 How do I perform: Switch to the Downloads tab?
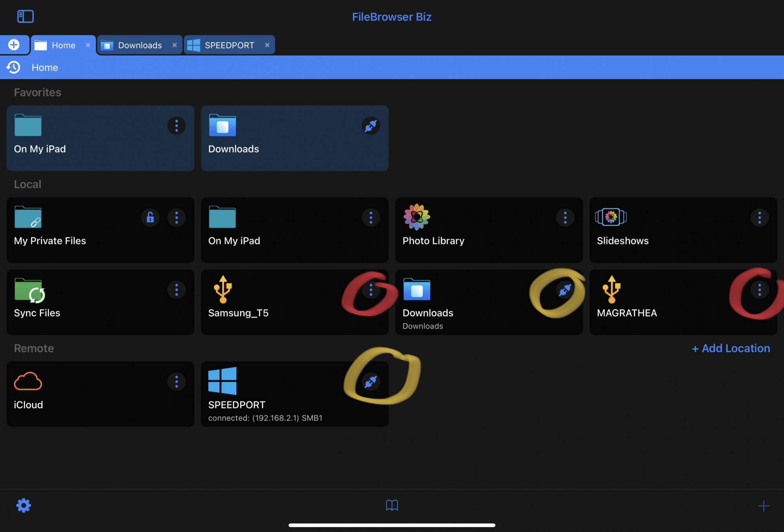pos(140,45)
